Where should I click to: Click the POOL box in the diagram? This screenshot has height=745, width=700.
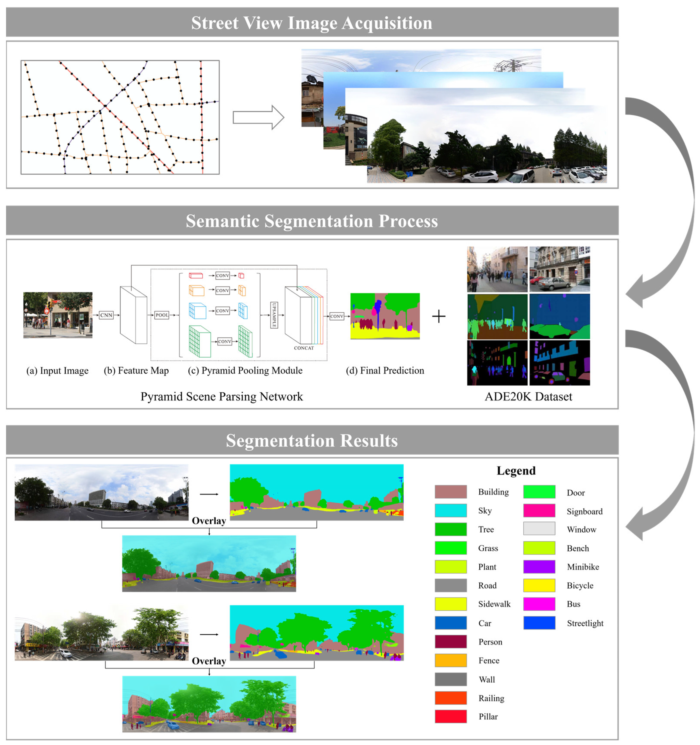(162, 315)
